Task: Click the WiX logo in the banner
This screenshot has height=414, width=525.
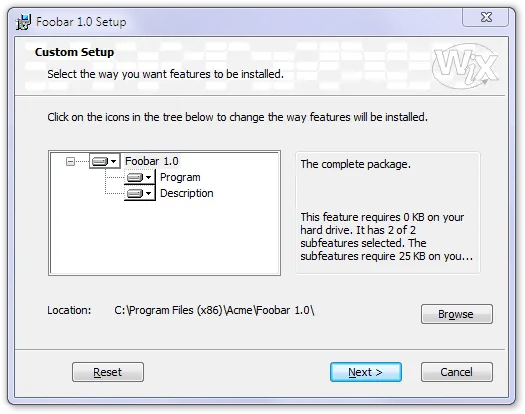Action: [465, 66]
